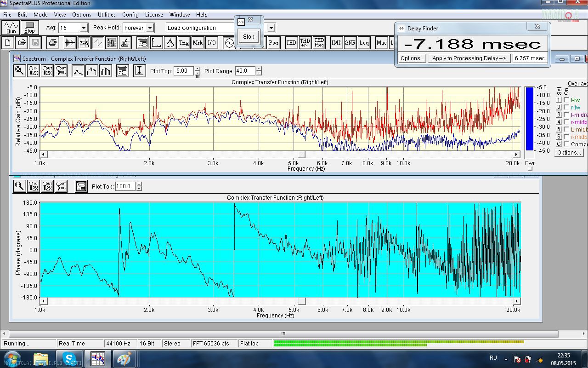Open the 3-D Surface view icon

[x=125, y=43]
